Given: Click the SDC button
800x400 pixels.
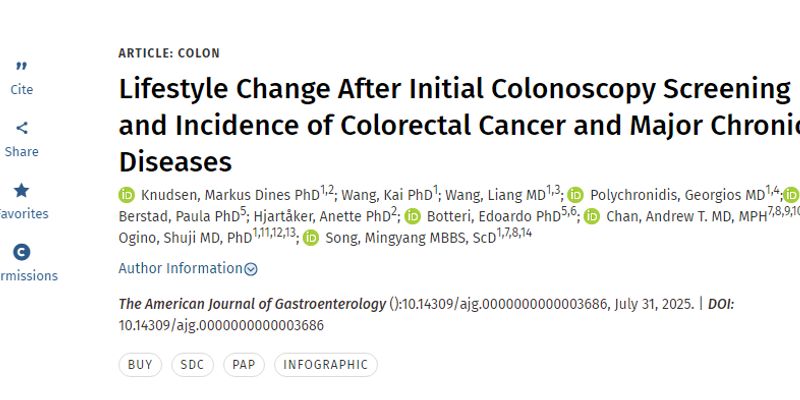Looking at the screenshot, I should [192, 365].
